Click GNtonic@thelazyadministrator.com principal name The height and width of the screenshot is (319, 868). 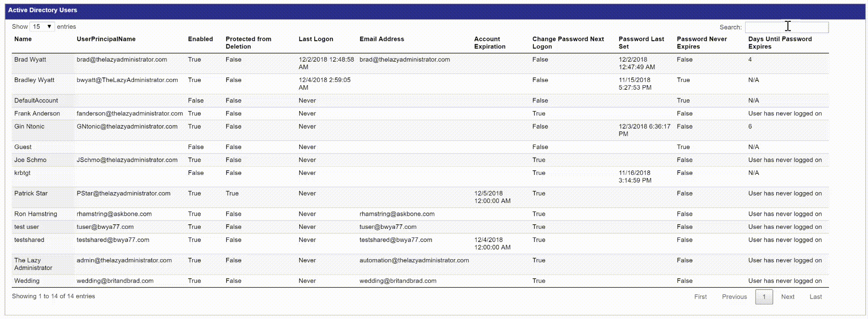pyautogui.click(x=127, y=127)
